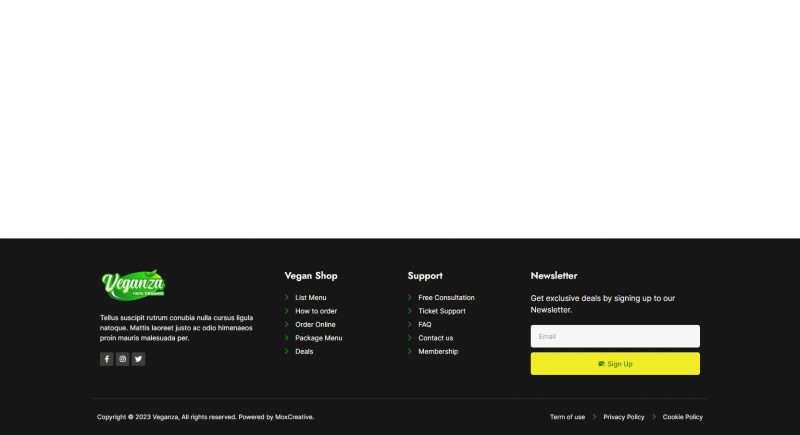
Task: View the Privacy Policy page
Action: click(624, 417)
